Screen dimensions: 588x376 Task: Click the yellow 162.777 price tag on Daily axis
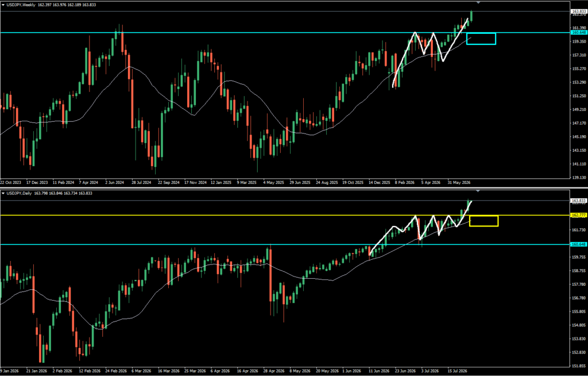pyautogui.click(x=579, y=215)
